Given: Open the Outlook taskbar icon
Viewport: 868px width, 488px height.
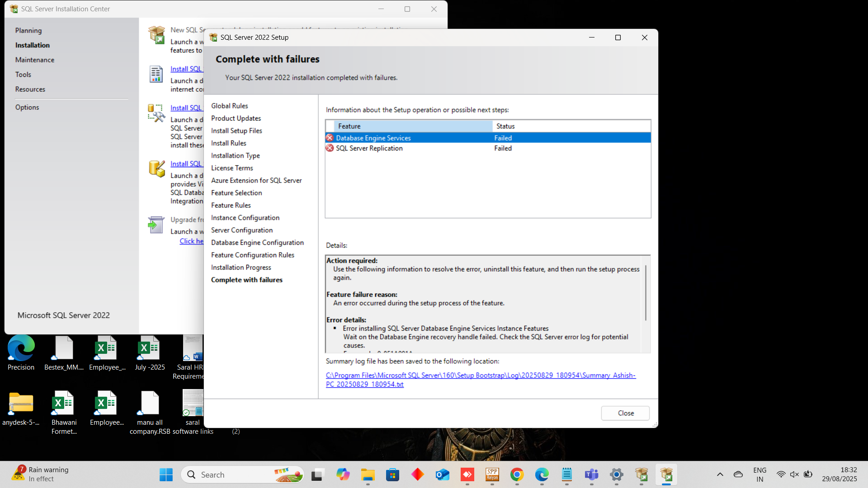Looking at the screenshot, I should tap(442, 474).
